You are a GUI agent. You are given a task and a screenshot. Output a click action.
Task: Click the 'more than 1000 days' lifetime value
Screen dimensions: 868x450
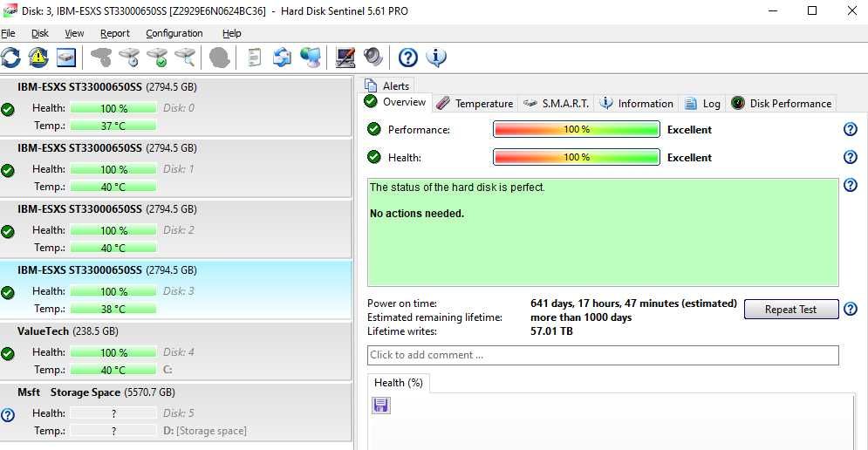(x=581, y=317)
